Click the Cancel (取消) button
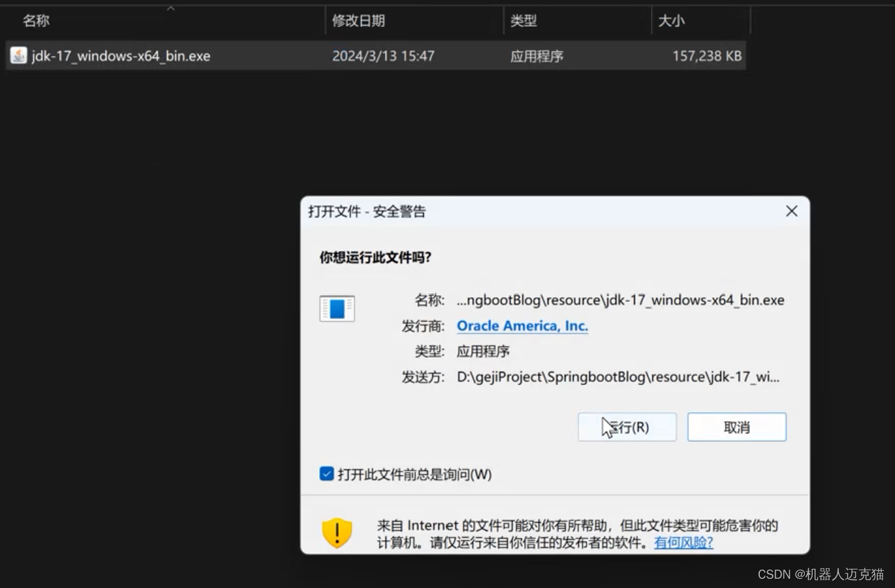 737,427
